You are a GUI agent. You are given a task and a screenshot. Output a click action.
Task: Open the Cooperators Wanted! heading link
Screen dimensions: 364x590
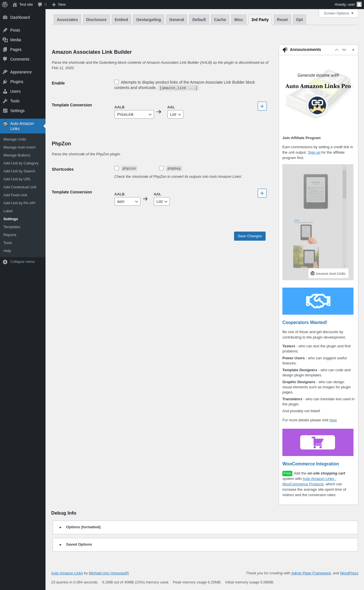point(305,323)
